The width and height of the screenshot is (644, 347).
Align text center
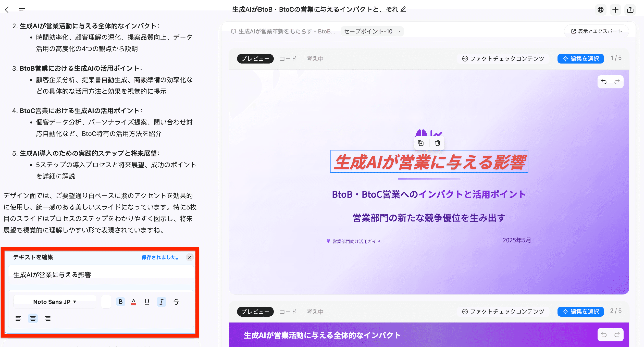33,318
